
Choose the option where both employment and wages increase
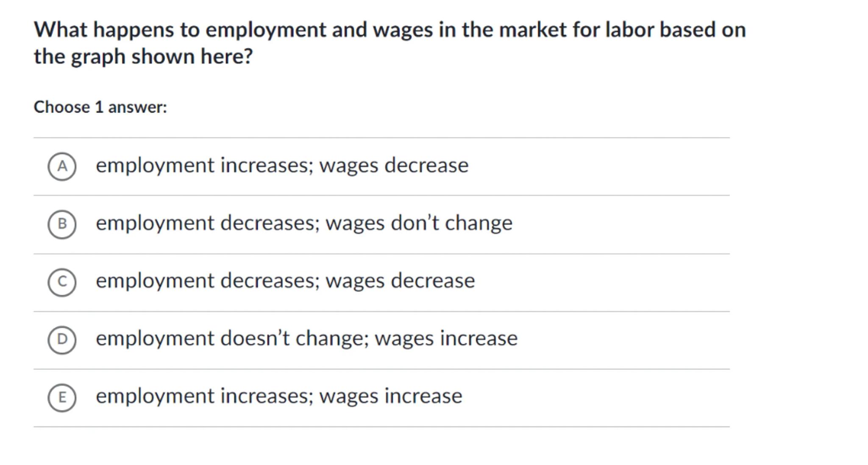279,396
